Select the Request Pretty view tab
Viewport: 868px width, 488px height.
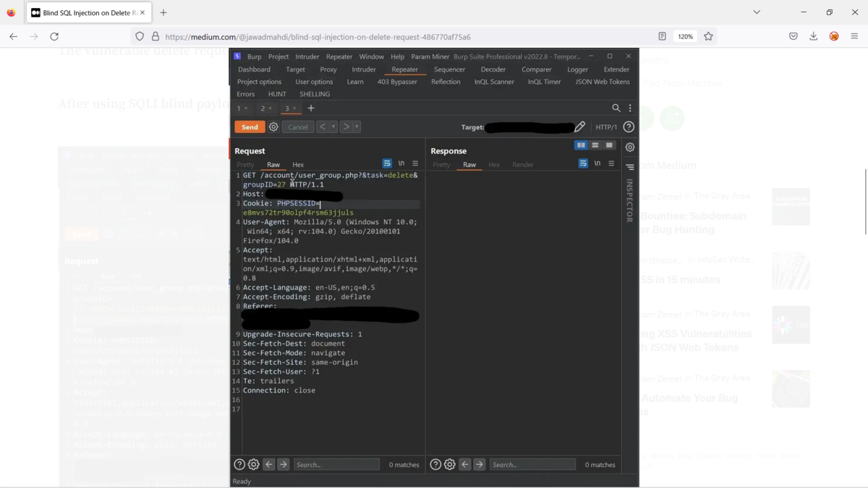click(x=245, y=164)
